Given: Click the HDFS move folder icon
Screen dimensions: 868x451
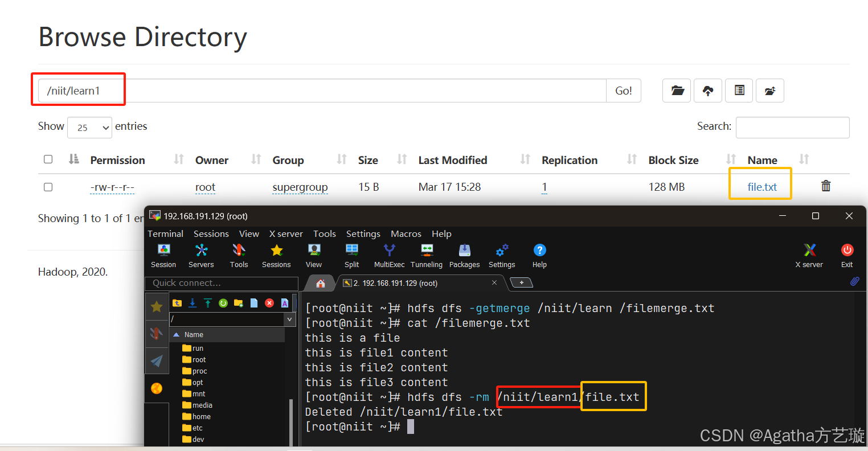Looking at the screenshot, I should 770,91.
